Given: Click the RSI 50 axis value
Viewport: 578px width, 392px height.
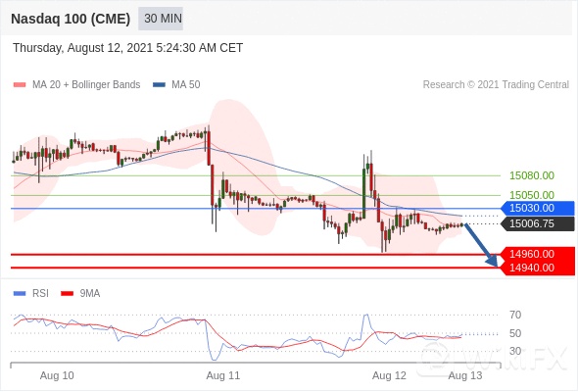Looking at the screenshot, I should tap(515, 333).
